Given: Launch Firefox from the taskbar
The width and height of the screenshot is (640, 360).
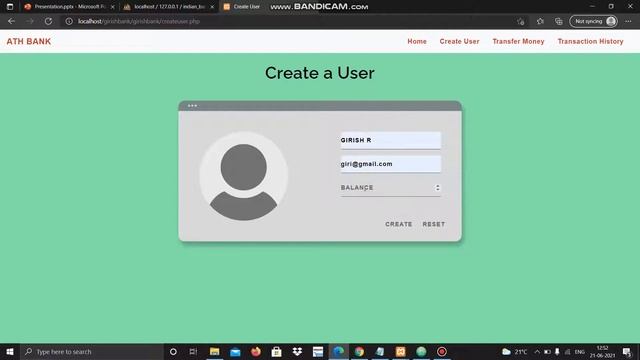Looking at the screenshot, I should (x=256, y=351).
